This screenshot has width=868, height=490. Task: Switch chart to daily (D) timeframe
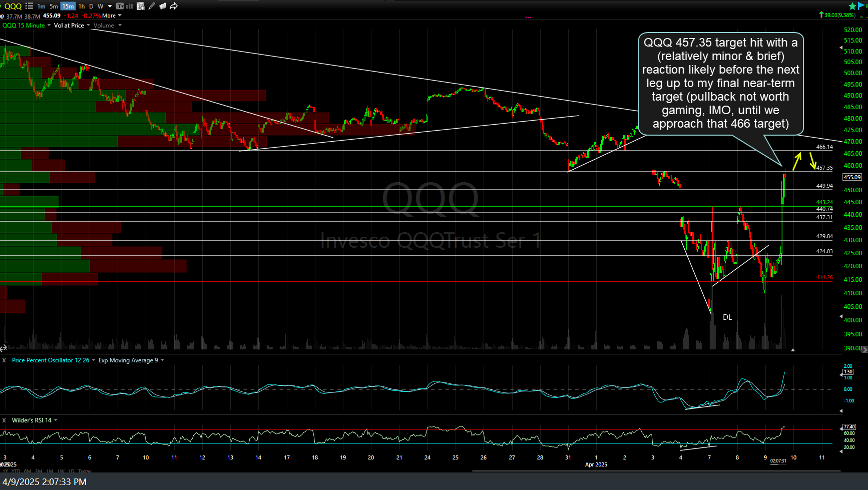click(x=91, y=6)
